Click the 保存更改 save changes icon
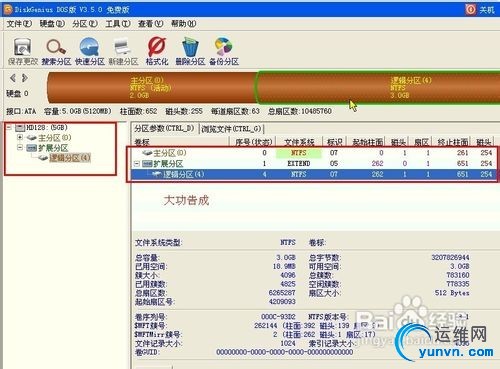Screen dimensions: 500x369 click(22, 47)
